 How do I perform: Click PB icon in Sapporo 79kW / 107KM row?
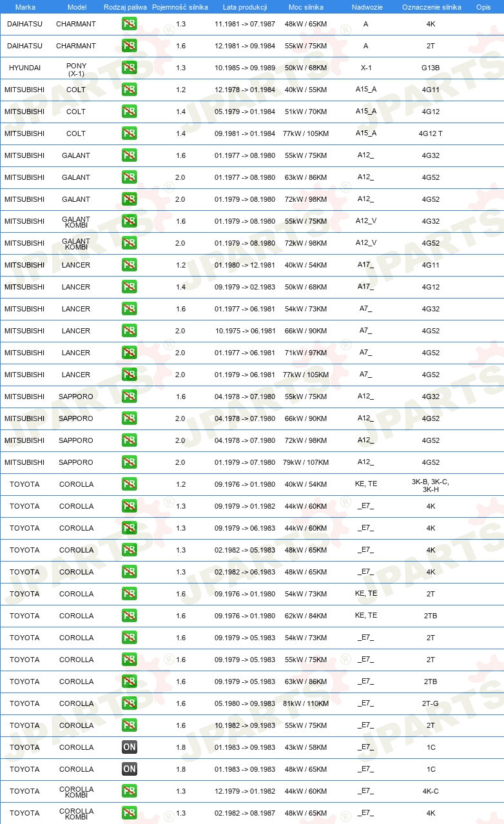click(130, 462)
